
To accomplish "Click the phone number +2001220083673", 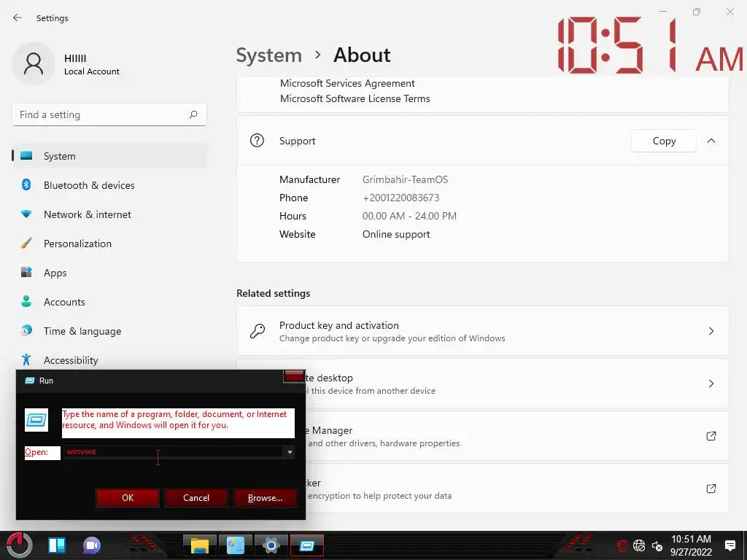I will pyautogui.click(x=400, y=198).
